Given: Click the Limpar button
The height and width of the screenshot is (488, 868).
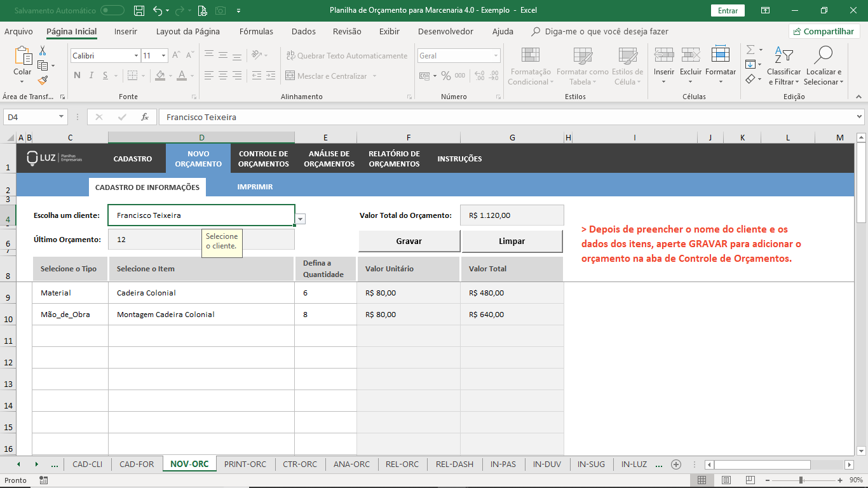Looking at the screenshot, I should (512, 241).
